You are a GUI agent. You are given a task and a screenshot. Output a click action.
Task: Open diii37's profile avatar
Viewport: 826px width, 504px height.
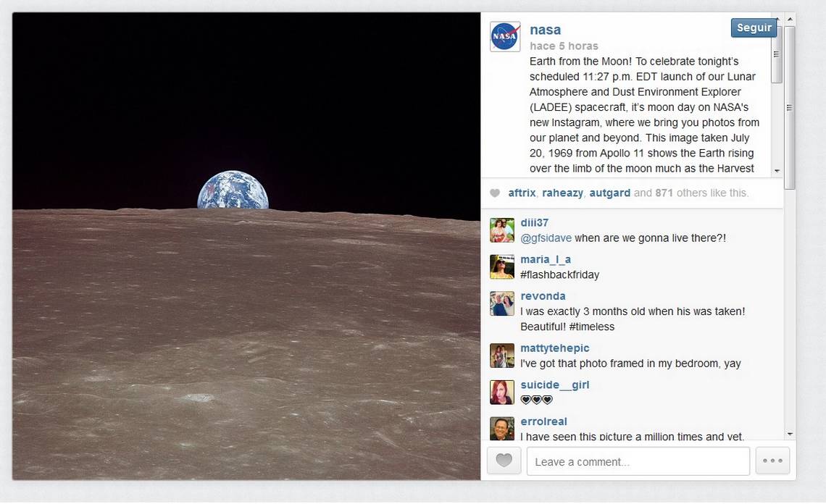(x=501, y=230)
